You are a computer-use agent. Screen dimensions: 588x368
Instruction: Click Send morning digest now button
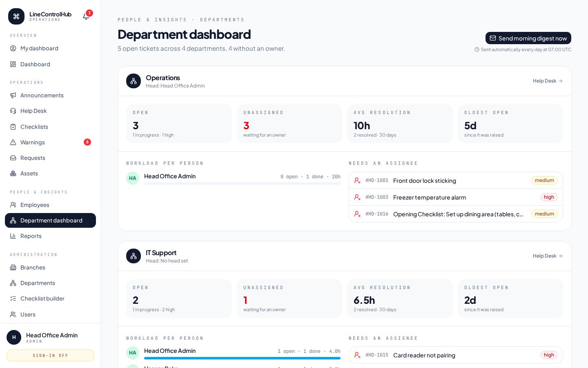pos(528,38)
